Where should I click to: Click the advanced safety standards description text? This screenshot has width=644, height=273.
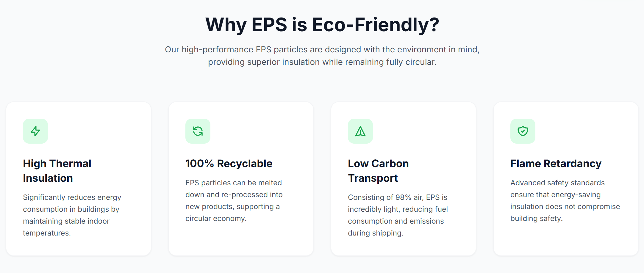point(565,200)
